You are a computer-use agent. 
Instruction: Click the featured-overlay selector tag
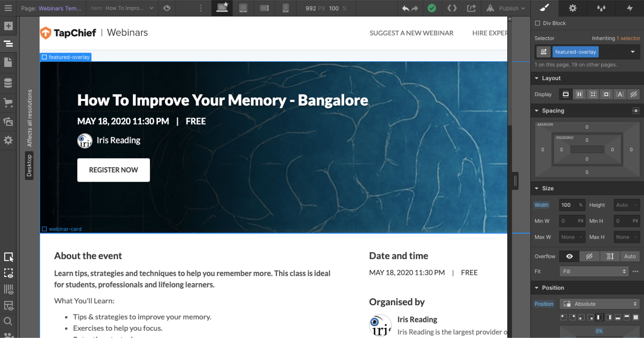click(x=575, y=52)
